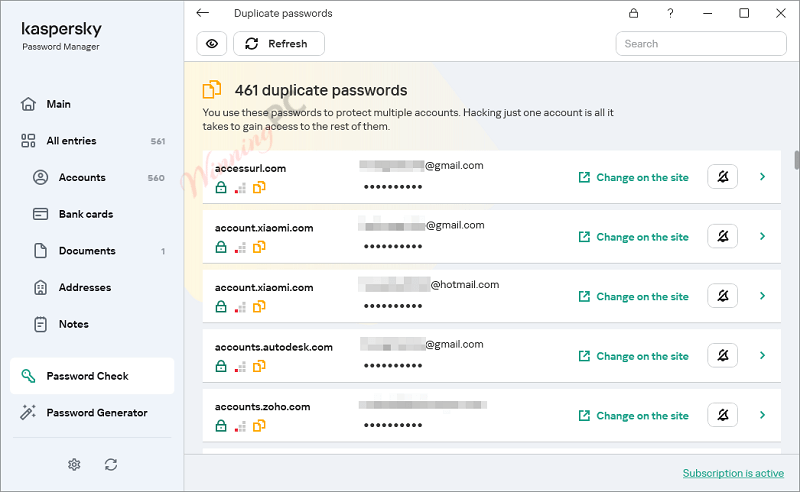Click the Notes notepad icon
800x492 pixels.
click(x=40, y=325)
